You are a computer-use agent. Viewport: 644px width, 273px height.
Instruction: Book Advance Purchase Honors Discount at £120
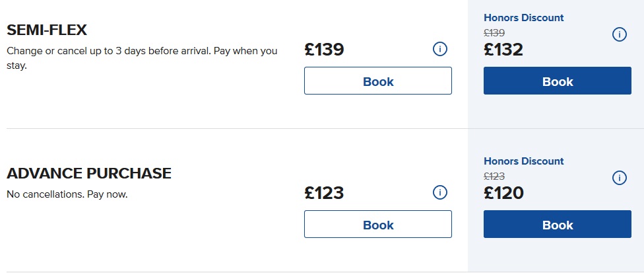558,225
